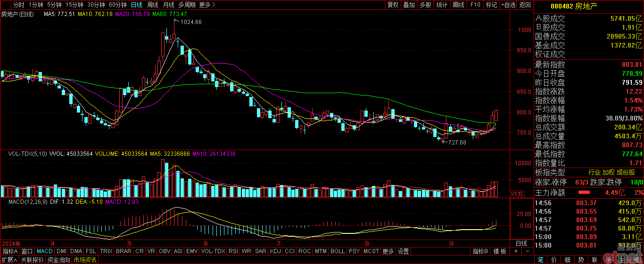Click the 模板 template button
The image size is (644, 264).
[x=500, y=251]
